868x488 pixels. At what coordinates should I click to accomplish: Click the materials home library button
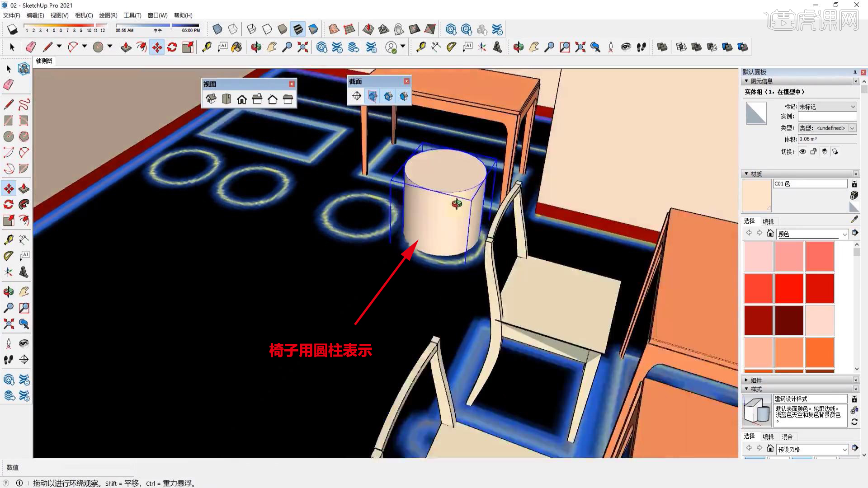(x=770, y=233)
